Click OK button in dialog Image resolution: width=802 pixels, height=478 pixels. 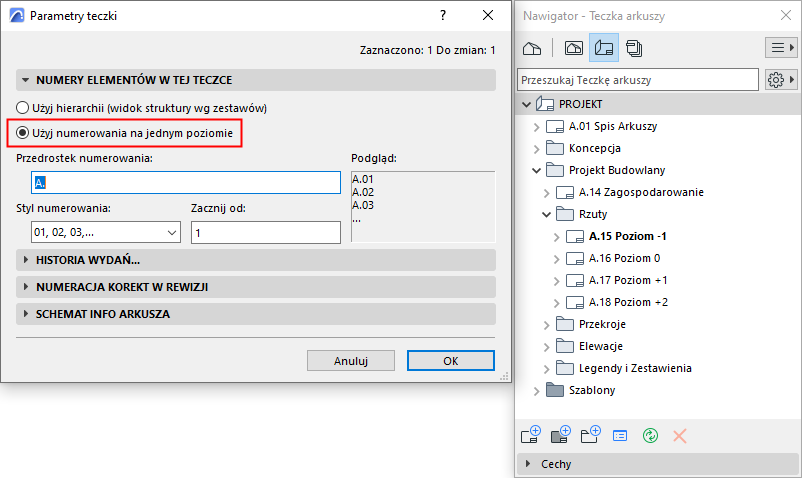pyautogui.click(x=451, y=360)
